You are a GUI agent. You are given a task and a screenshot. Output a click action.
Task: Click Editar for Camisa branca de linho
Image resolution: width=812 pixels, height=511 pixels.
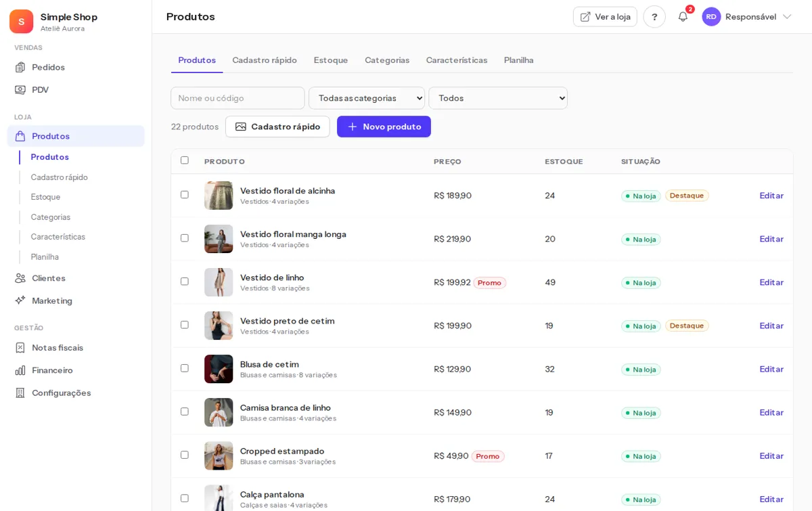coord(771,412)
